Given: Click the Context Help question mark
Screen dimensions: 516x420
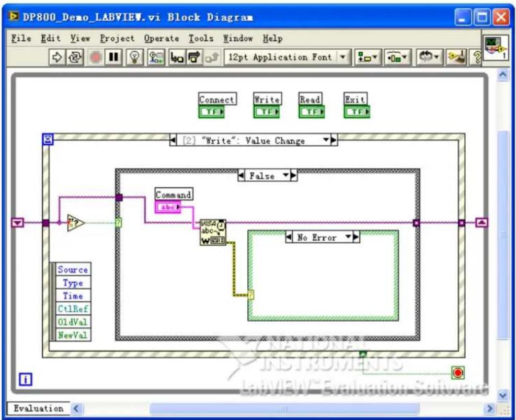Looking at the screenshot, I should pos(476,58).
